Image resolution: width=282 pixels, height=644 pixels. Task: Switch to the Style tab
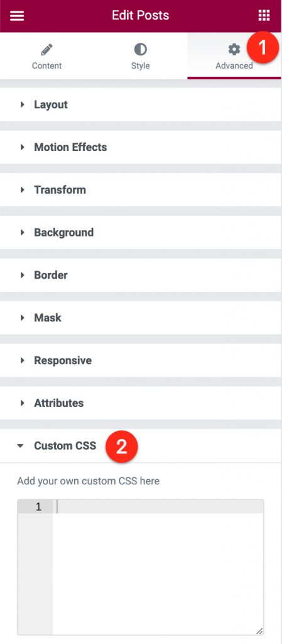[140, 56]
